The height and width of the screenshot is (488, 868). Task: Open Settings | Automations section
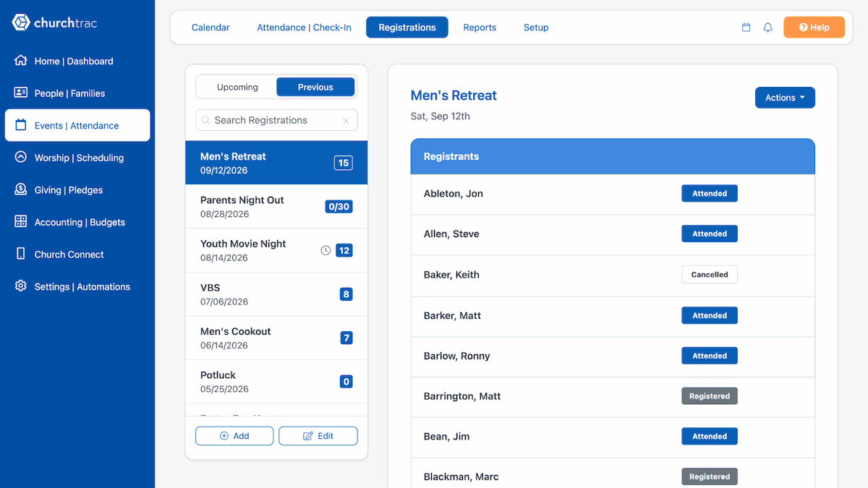pos(77,286)
